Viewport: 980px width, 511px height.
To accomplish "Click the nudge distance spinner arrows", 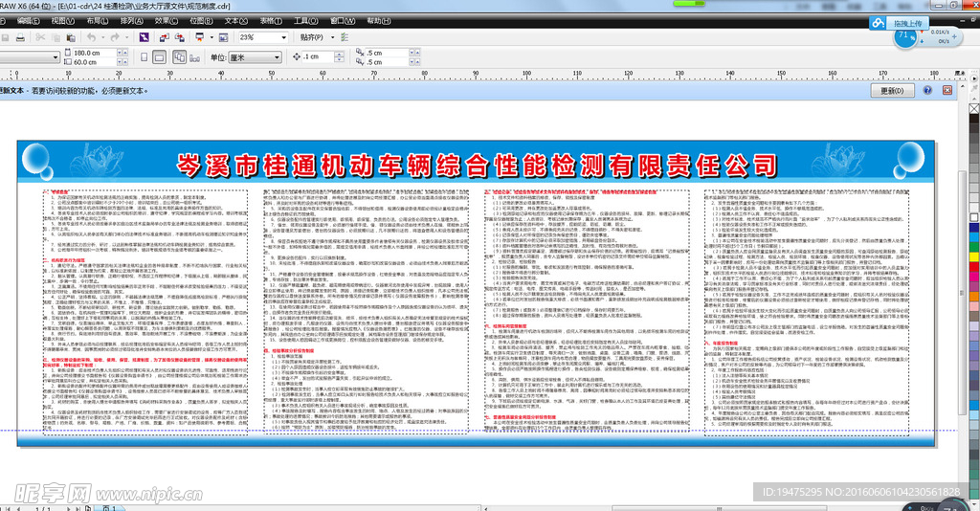I will pos(339,56).
